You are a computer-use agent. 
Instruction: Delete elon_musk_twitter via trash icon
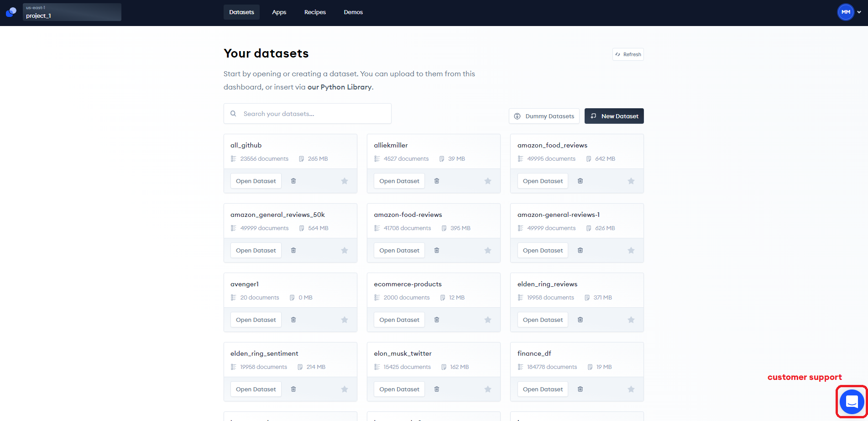(x=437, y=389)
